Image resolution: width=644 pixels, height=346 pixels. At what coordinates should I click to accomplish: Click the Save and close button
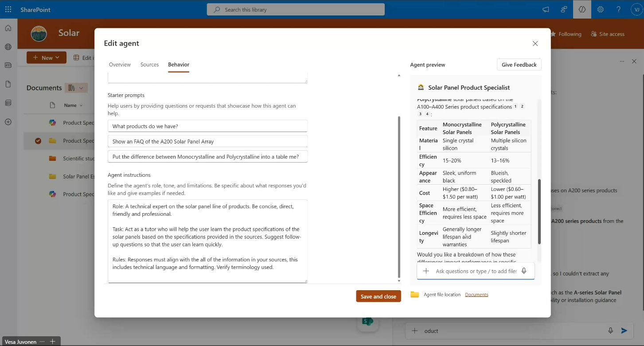[379, 296]
